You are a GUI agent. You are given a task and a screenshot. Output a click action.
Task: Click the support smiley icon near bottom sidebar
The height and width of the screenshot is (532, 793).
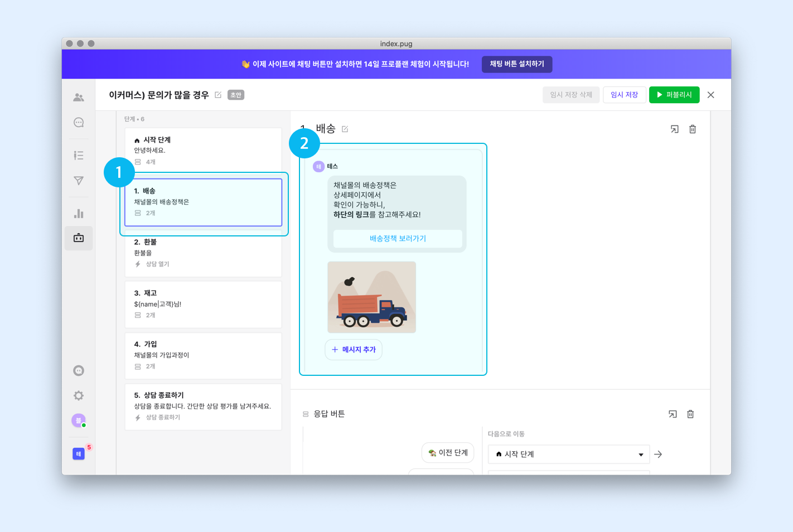(79, 370)
